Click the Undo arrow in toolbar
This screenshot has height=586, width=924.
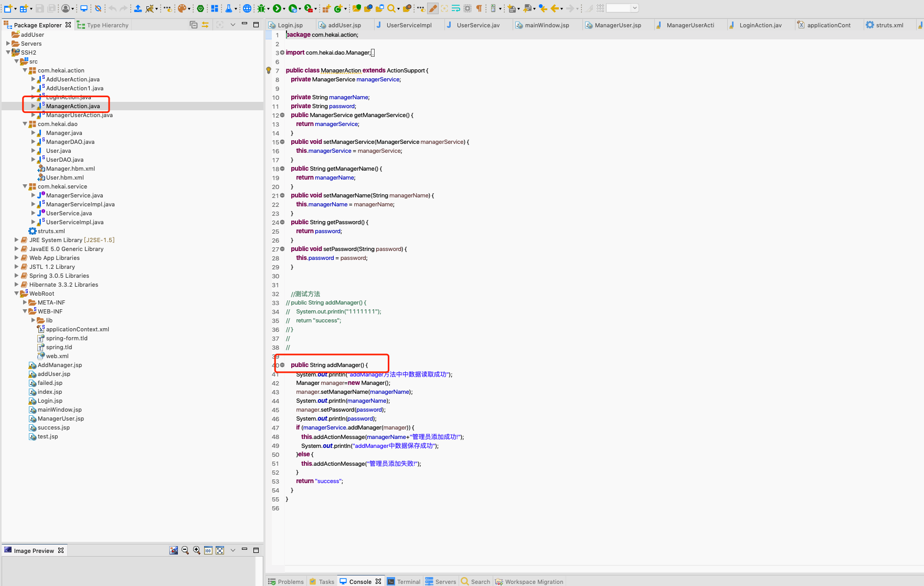pyautogui.click(x=112, y=8)
